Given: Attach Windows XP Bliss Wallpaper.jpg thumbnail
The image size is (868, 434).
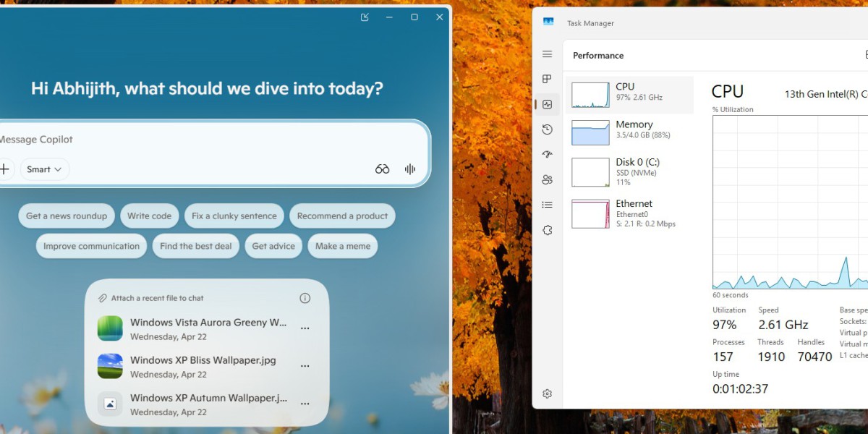Looking at the screenshot, I should pyautogui.click(x=110, y=366).
